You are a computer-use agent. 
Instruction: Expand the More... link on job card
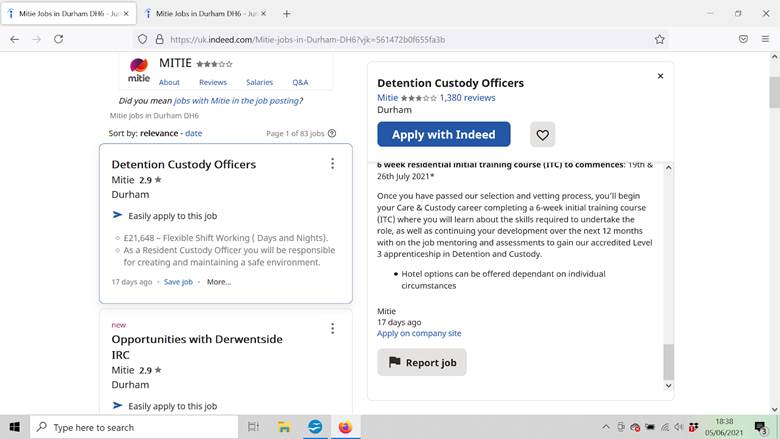pos(218,282)
